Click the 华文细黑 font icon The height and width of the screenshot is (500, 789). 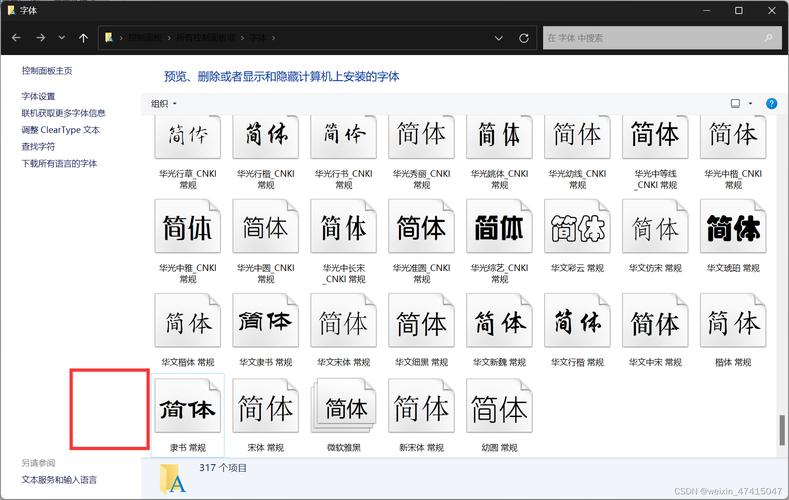(x=422, y=320)
